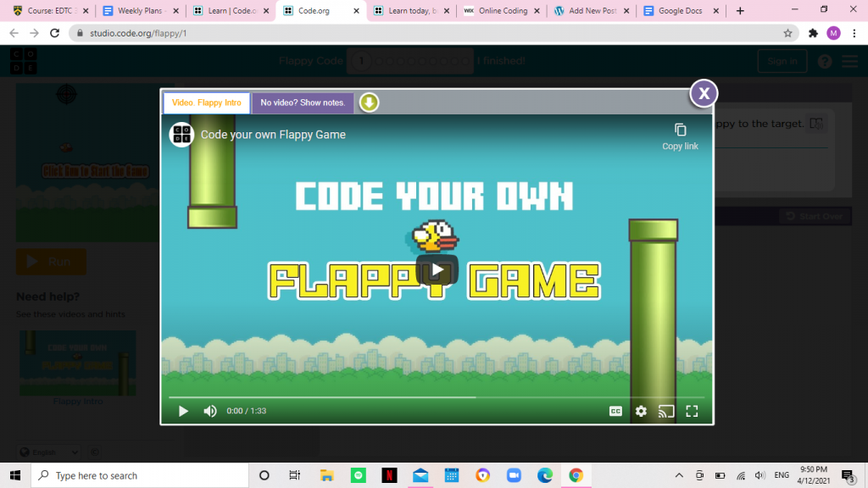Mute the video with the speaker icon
Screen dimensions: 868x488
tap(210, 411)
